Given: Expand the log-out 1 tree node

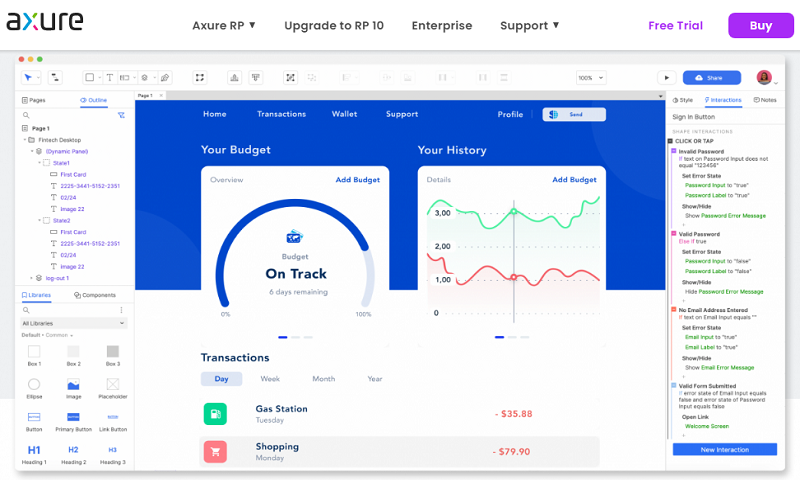Looking at the screenshot, I should [x=32, y=278].
